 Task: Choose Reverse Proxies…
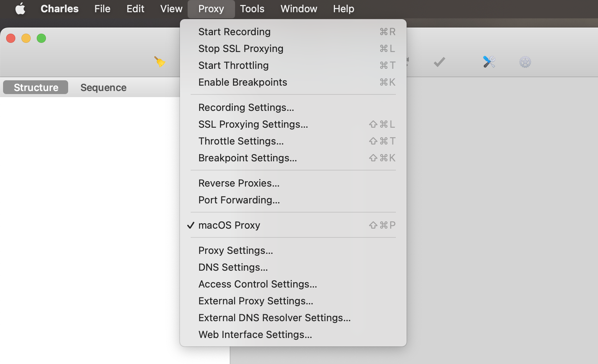tap(293, 183)
